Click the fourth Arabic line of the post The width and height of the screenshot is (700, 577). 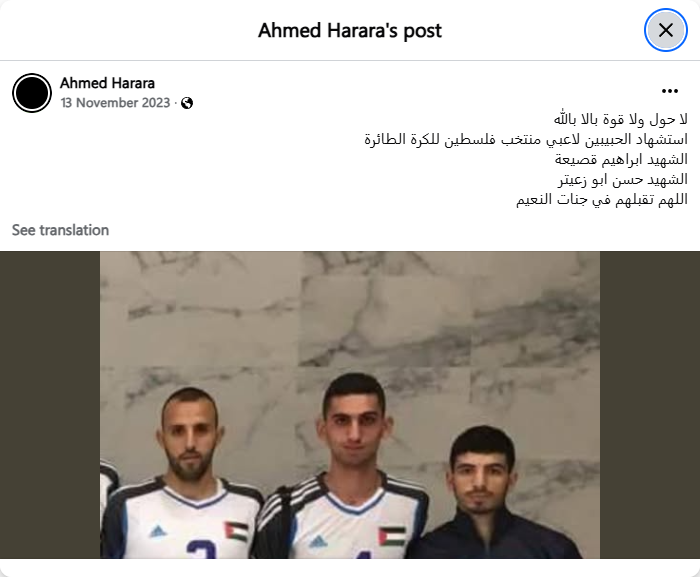pyautogui.click(x=623, y=180)
